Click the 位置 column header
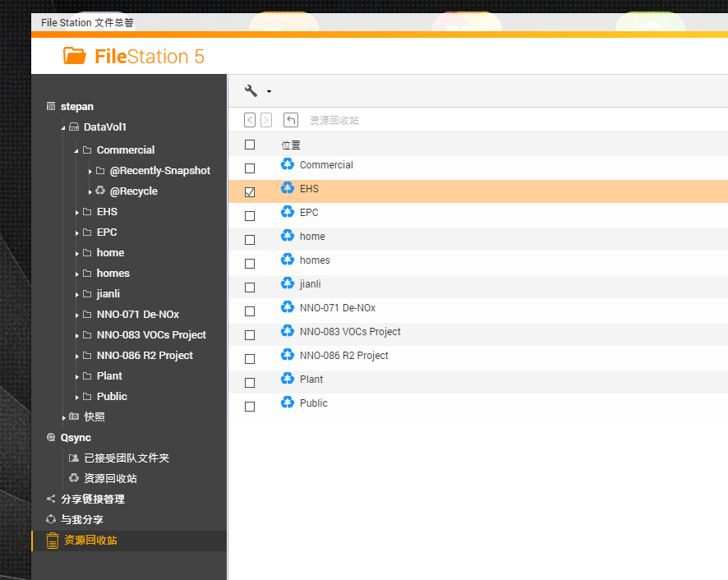The height and width of the screenshot is (580, 728). (x=291, y=145)
